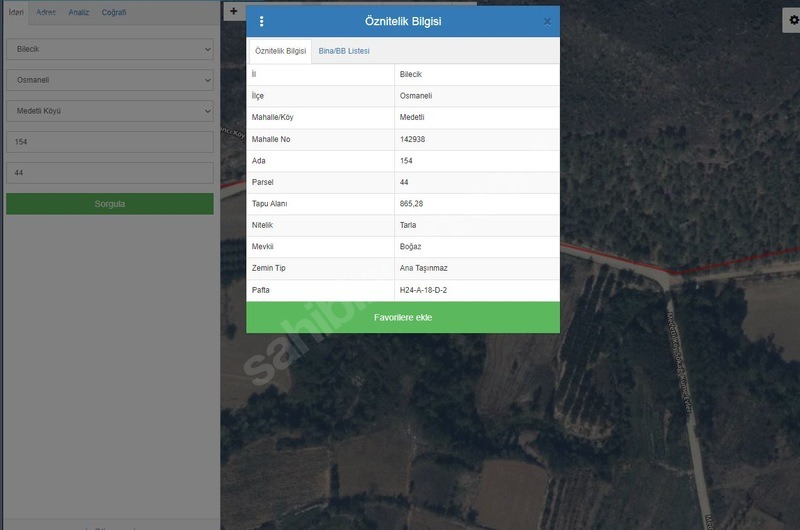Click the plus zoom-in map button
This screenshot has height=530, width=800.
234,11
